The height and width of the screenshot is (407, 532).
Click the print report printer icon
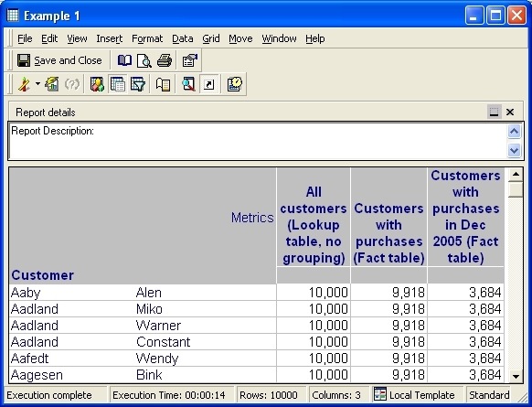point(165,60)
